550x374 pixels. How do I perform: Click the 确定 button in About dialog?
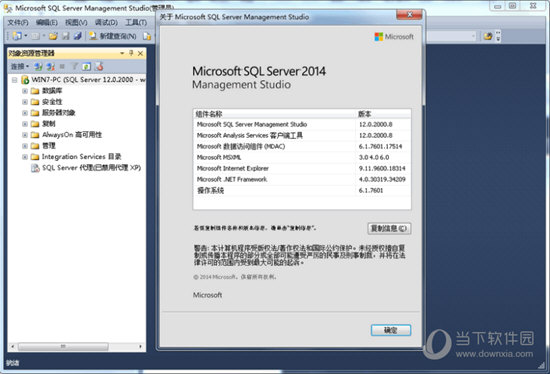coord(391,330)
